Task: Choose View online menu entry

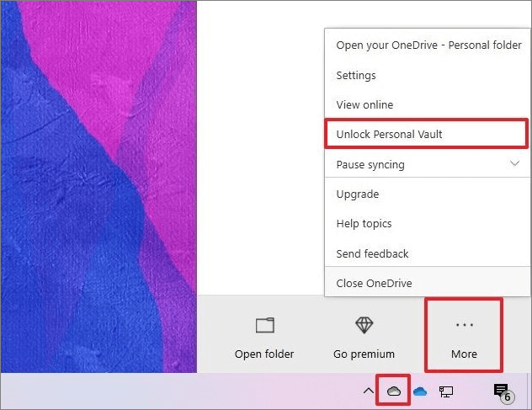Action: click(x=428, y=104)
